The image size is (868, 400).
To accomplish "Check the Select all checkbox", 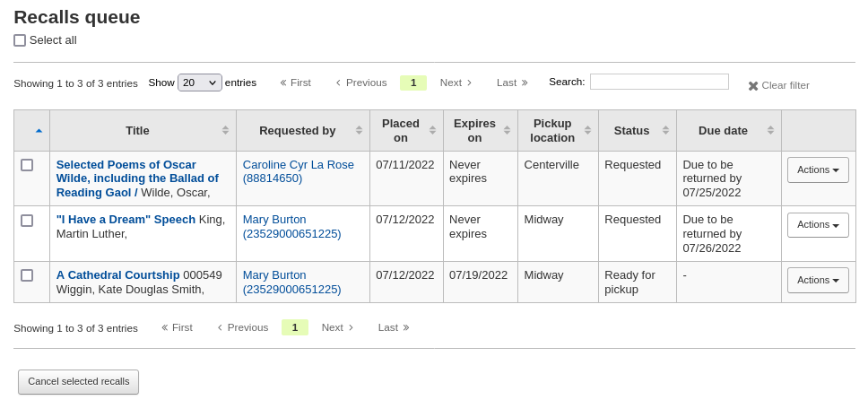I will pos(20,40).
